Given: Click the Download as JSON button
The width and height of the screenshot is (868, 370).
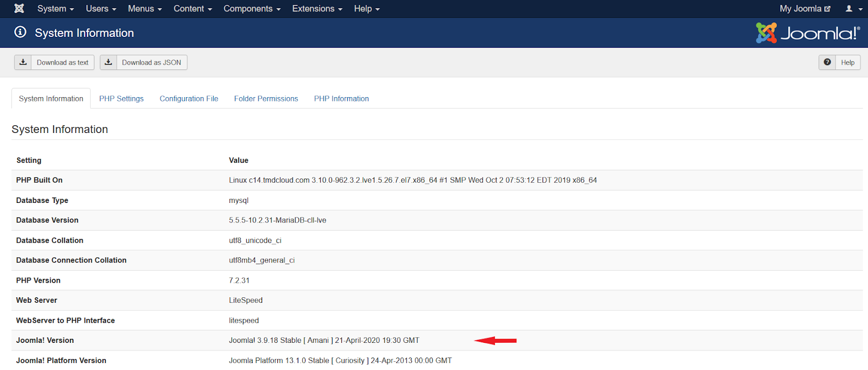Looking at the screenshot, I should tap(151, 62).
